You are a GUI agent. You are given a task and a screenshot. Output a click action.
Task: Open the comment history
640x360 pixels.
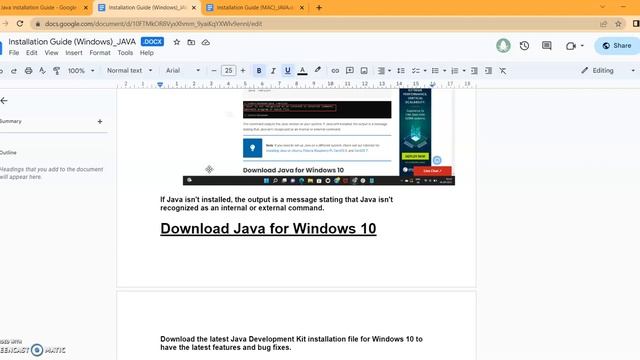coord(547,46)
